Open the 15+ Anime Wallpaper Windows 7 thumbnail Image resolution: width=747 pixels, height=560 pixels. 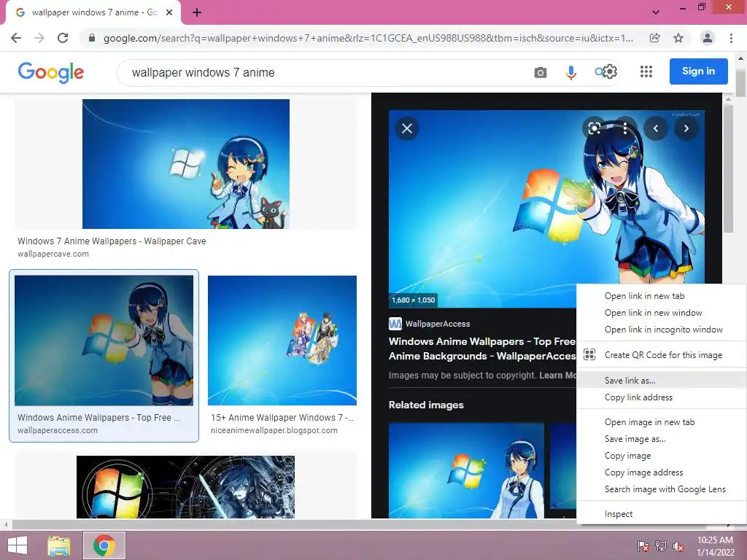[282, 341]
